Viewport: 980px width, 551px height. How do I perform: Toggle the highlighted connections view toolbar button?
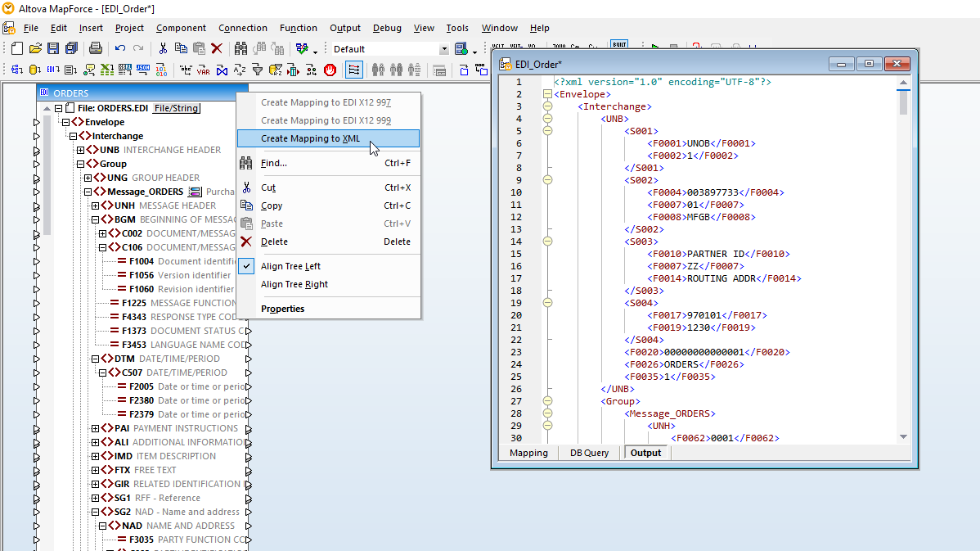click(353, 70)
